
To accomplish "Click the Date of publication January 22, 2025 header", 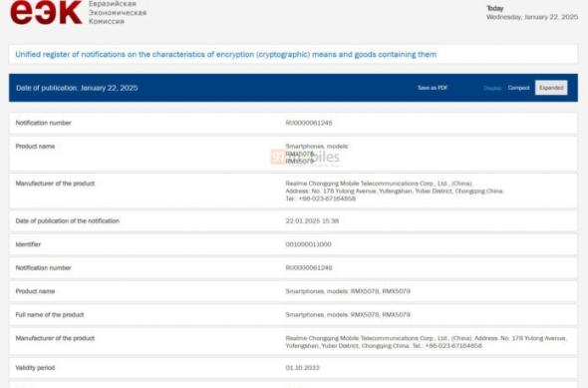I will click(x=77, y=88).
